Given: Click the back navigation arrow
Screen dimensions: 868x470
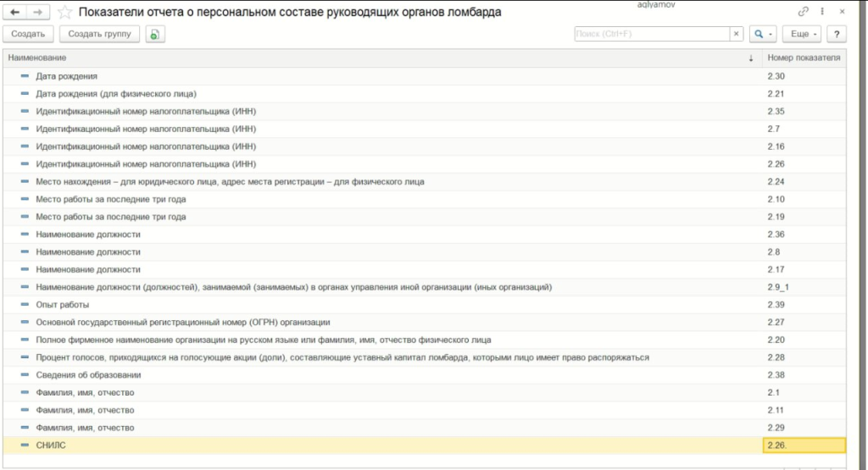Looking at the screenshot, I should coord(15,13).
